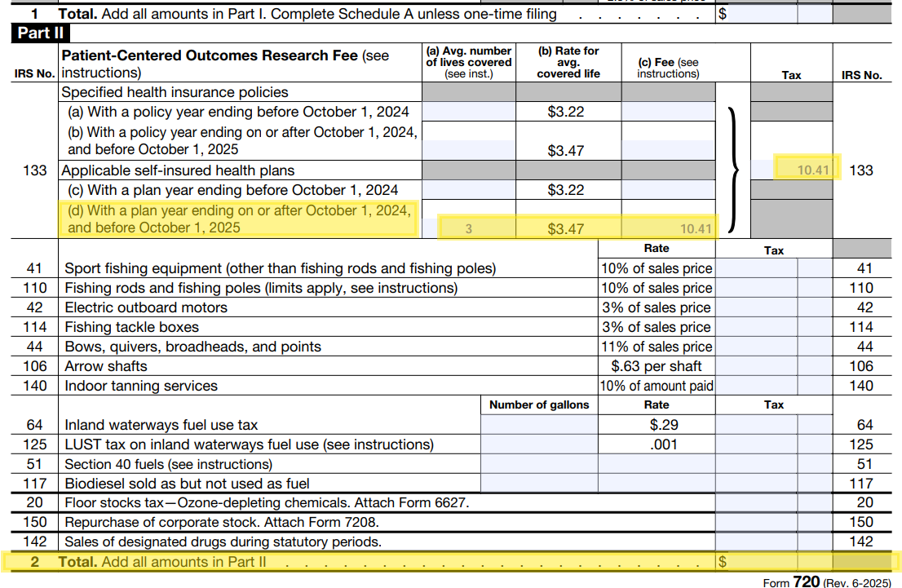The height and width of the screenshot is (588, 902).
Task: Click gallons field for LUST tax on inland waterways
Action: click(539, 444)
